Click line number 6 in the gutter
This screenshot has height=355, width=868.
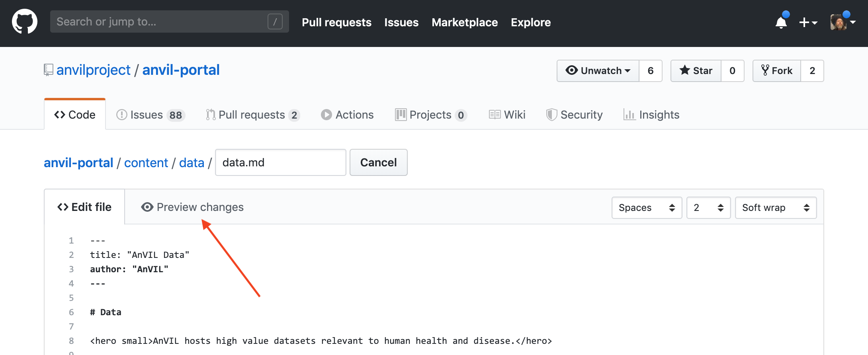click(71, 312)
